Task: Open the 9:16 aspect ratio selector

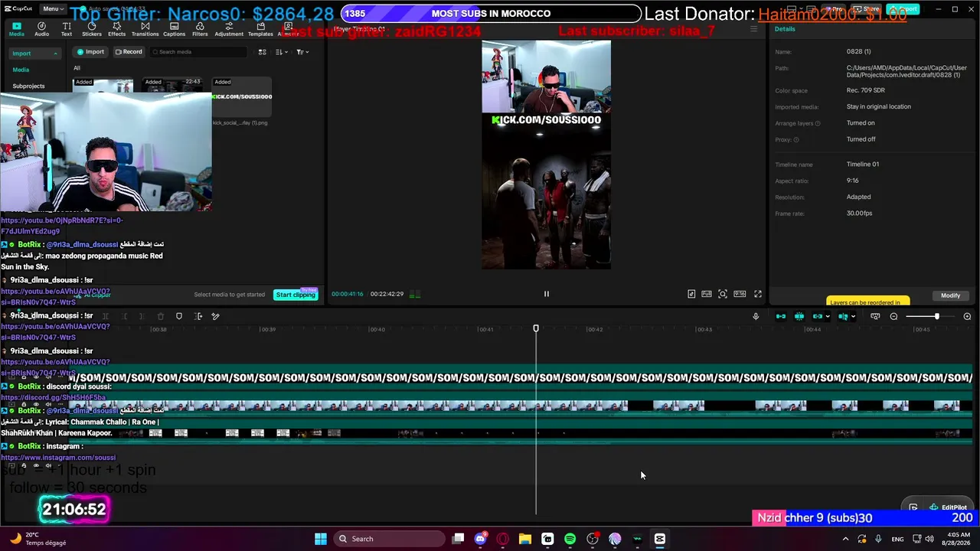Action: [x=740, y=294]
